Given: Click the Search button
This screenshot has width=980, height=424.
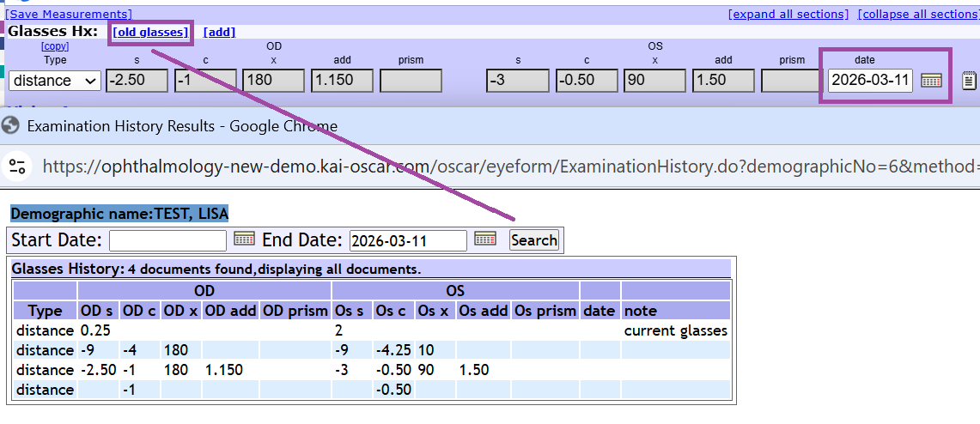Looking at the screenshot, I should pos(533,239).
